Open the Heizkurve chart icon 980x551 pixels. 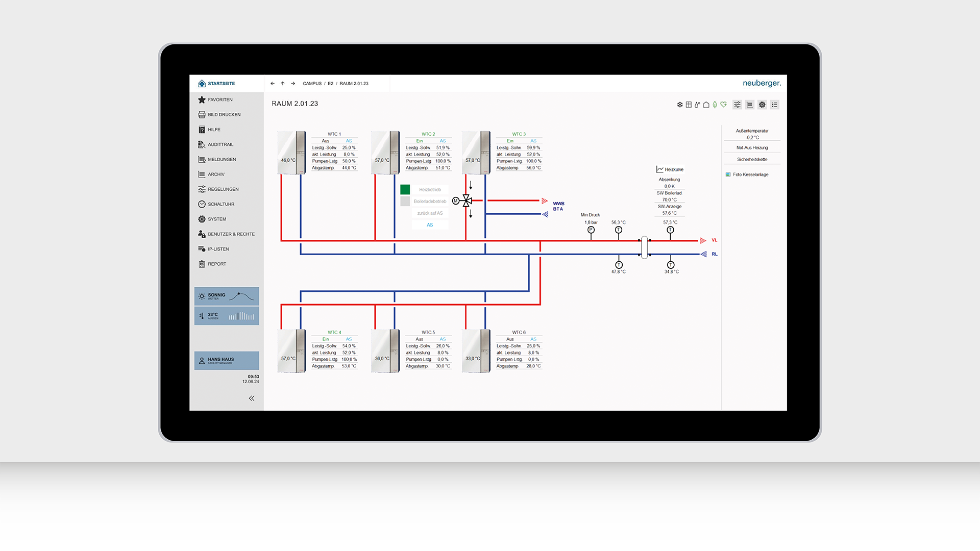[x=660, y=169]
